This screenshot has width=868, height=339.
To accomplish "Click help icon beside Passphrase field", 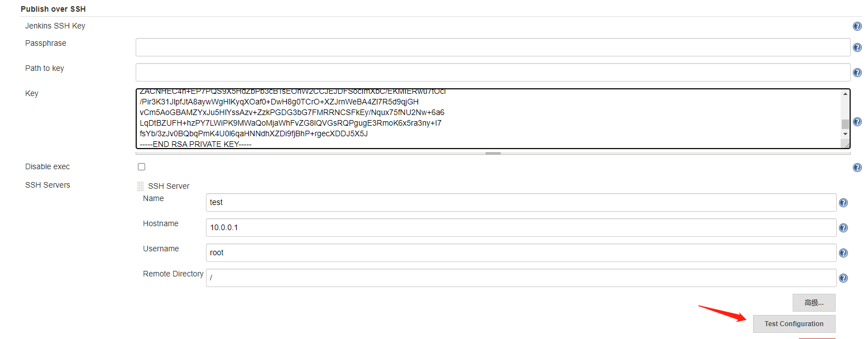I will [x=857, y=48].
